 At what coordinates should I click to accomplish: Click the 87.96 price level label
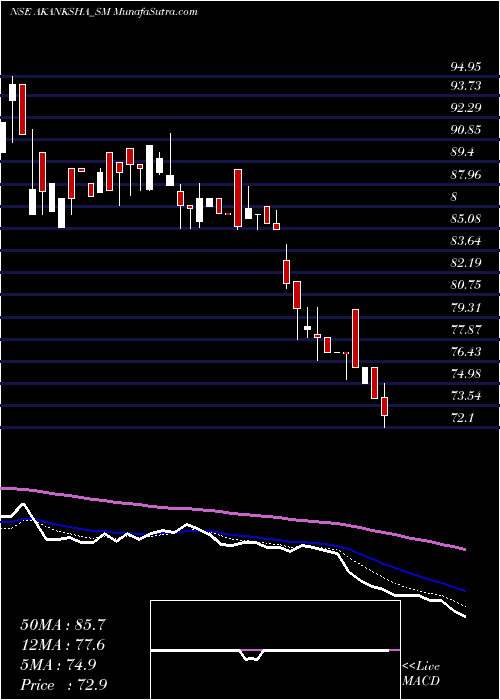tap(466, 174)
